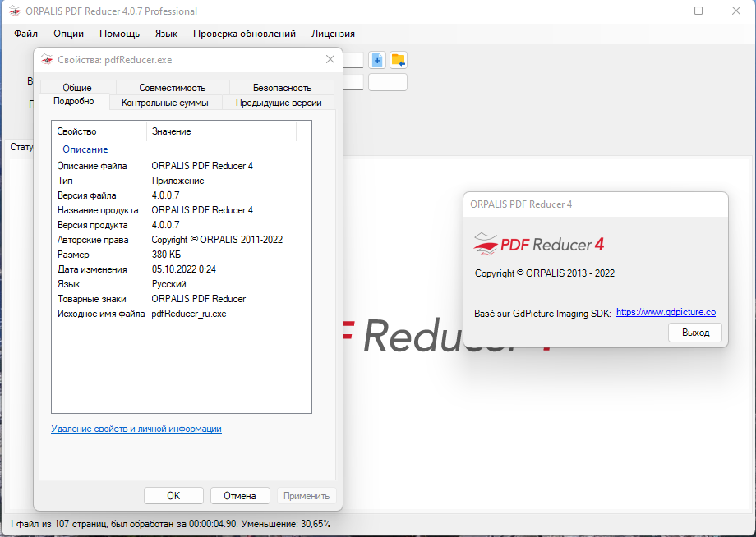Click the add file icon with blue plus

[377, 60]
